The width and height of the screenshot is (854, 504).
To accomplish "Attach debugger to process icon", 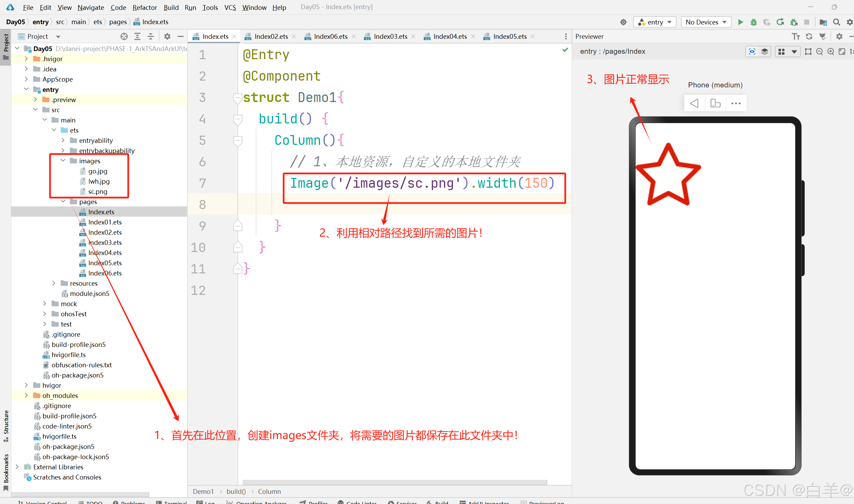I will pos(794,22).
